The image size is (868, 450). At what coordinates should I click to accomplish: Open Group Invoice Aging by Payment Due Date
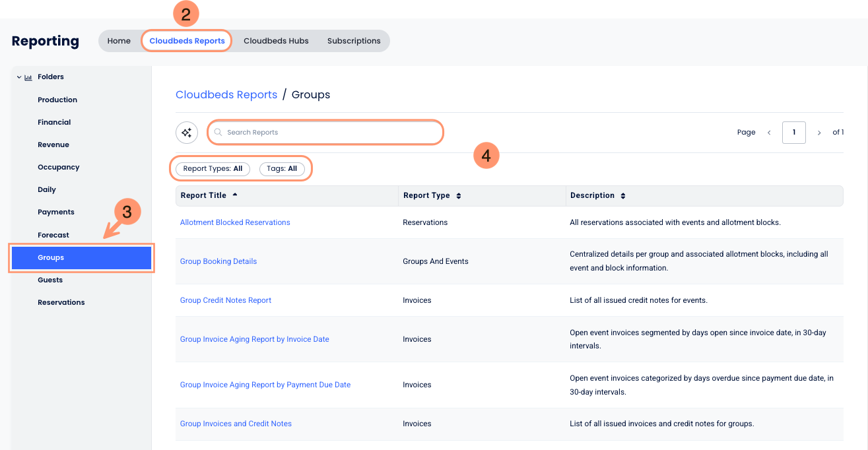(x=265, y=385)
